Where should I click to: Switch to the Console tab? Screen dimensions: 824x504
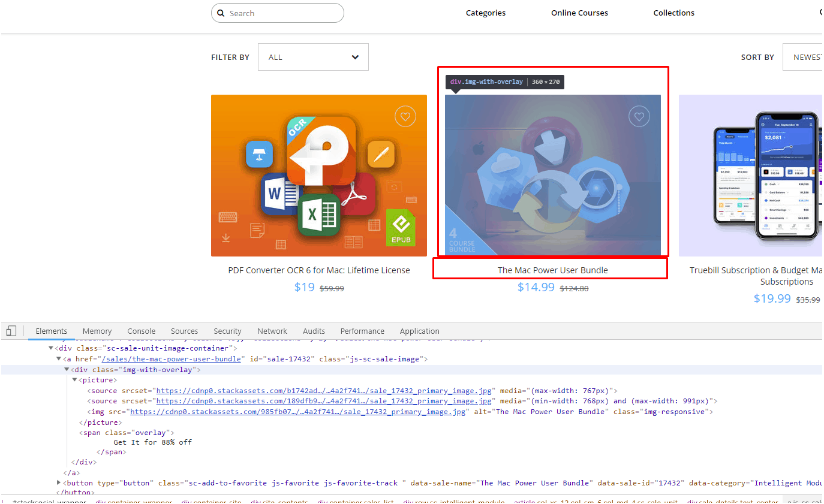click(x=141, y=331)
